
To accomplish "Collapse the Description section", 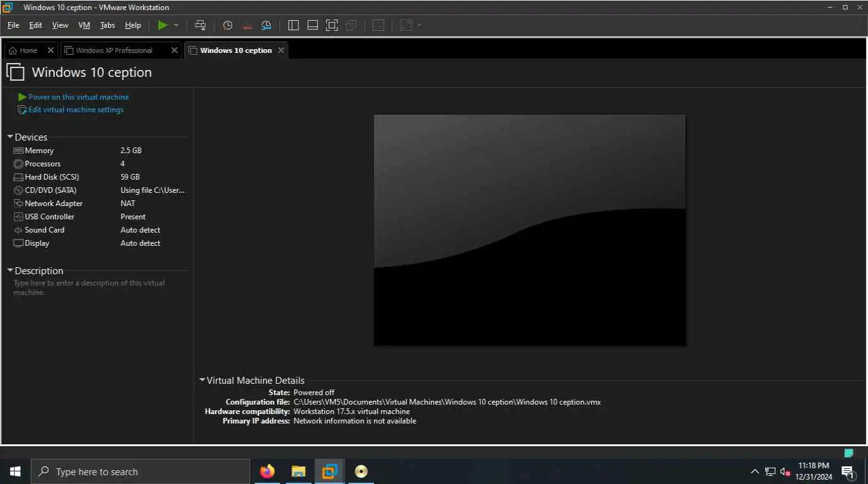I will [10, 271].
